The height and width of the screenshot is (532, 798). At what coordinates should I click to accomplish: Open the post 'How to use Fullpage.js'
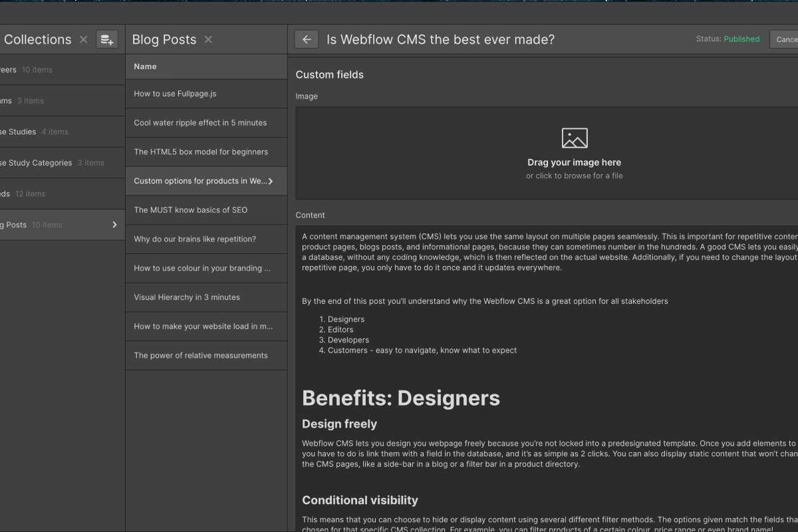tap(206, 94)
